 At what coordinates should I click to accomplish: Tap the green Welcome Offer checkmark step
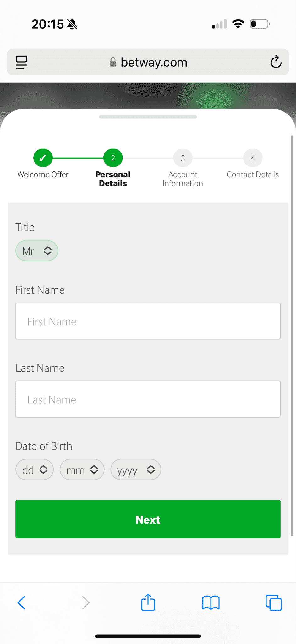click(x=43, y=158)
